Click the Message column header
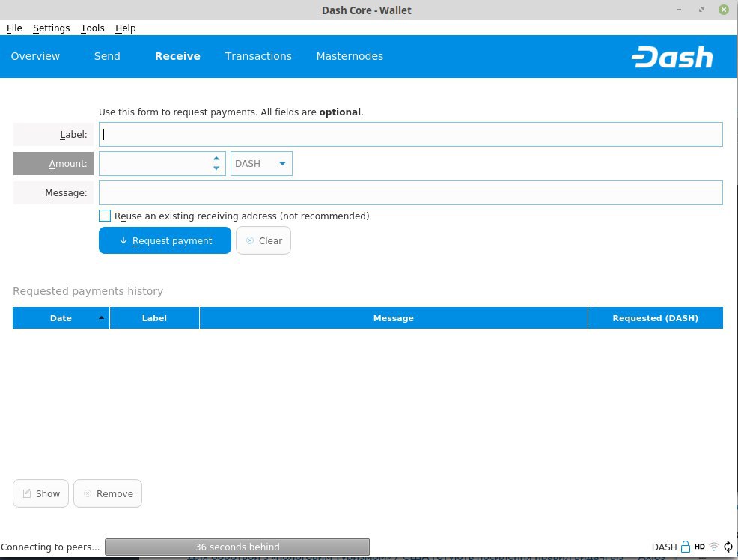This screenshot has height=560, width=738. 394,318
